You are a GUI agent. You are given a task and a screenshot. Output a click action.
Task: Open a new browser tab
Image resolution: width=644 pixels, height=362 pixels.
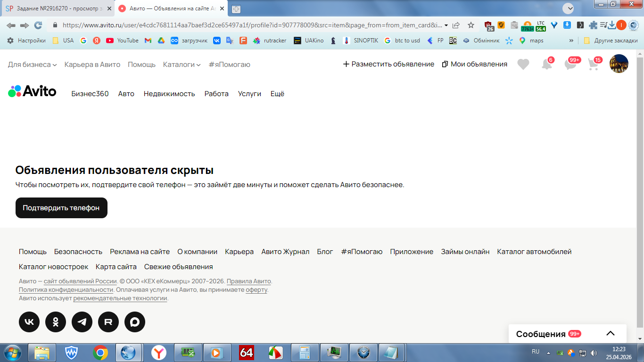point(236,8)
